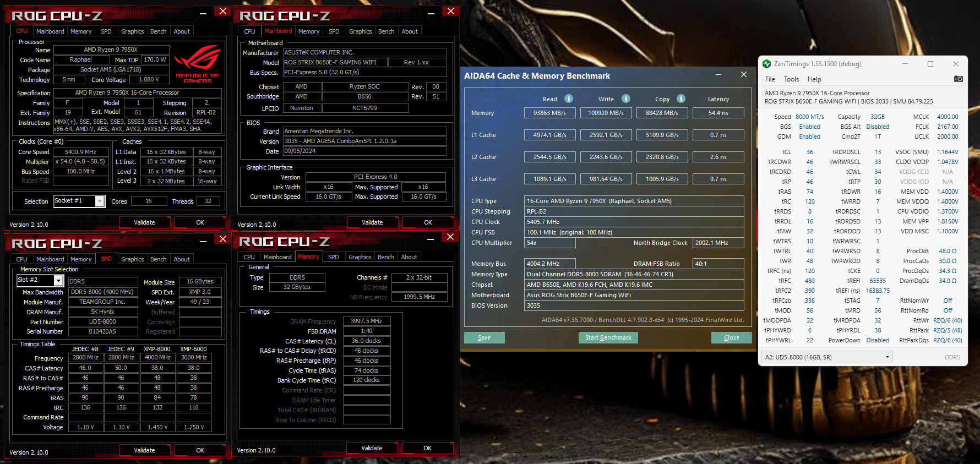Switch to About tab in the Mainboard CPU-Z window
This screenshot has width=980, height=464.
(x=410, y=31)
